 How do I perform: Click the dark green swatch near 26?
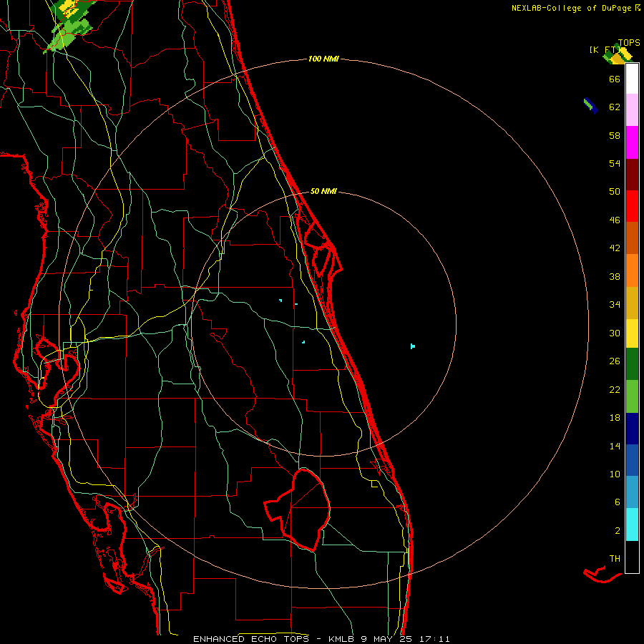[632, 364]
